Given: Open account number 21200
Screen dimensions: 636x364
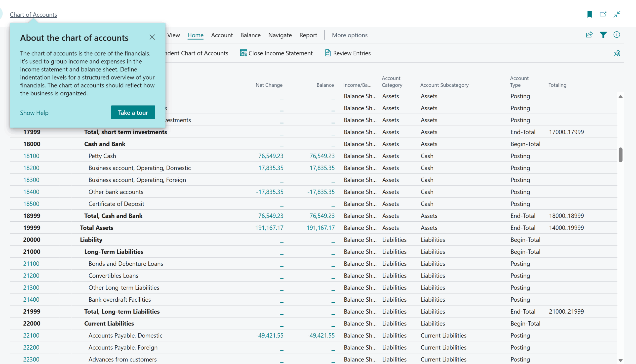Looking at the screenshot, I should (x=31, y=276).
